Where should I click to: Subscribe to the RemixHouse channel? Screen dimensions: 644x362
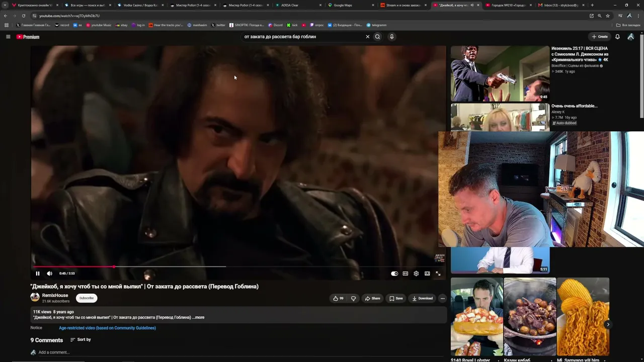87,298
